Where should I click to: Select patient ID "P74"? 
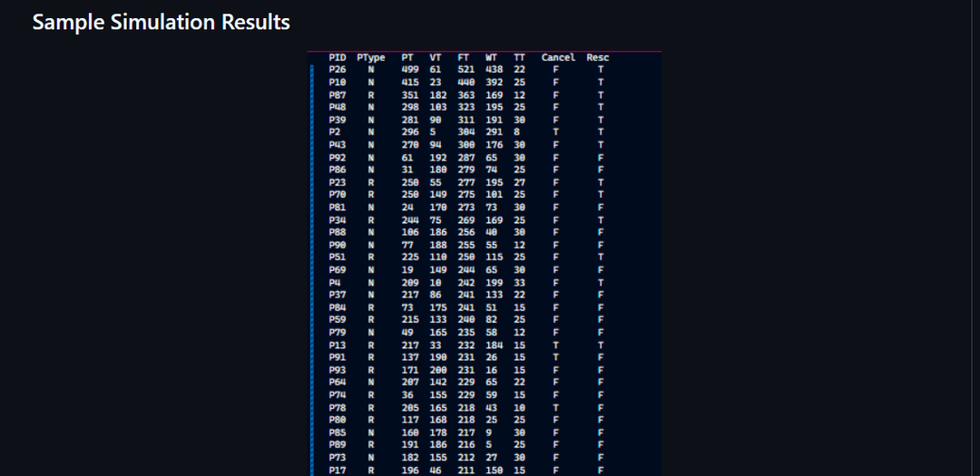coord(338,394)
